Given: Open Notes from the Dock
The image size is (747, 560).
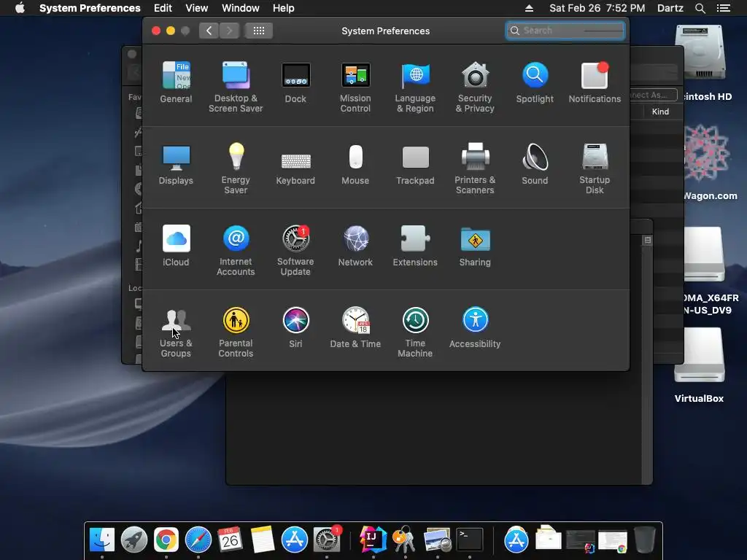Looking at the screenshot, I should pos(263,540).
